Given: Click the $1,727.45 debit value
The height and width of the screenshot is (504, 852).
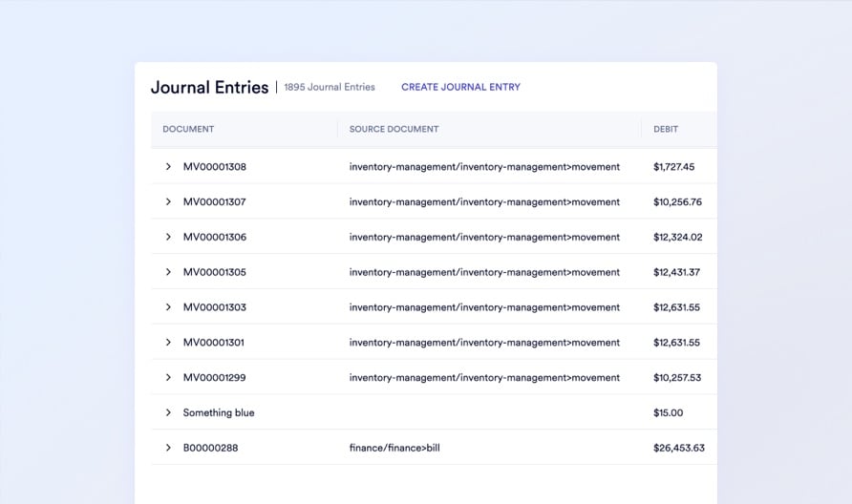Looking at the screenshot, I should tap(673, 167).
